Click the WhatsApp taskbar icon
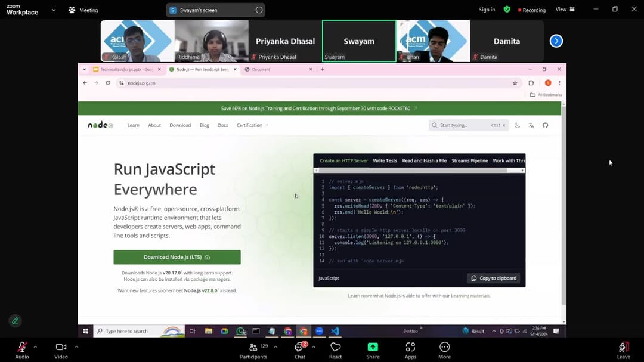The height and width of the screenshot is (362, 644). pos(241,331)
